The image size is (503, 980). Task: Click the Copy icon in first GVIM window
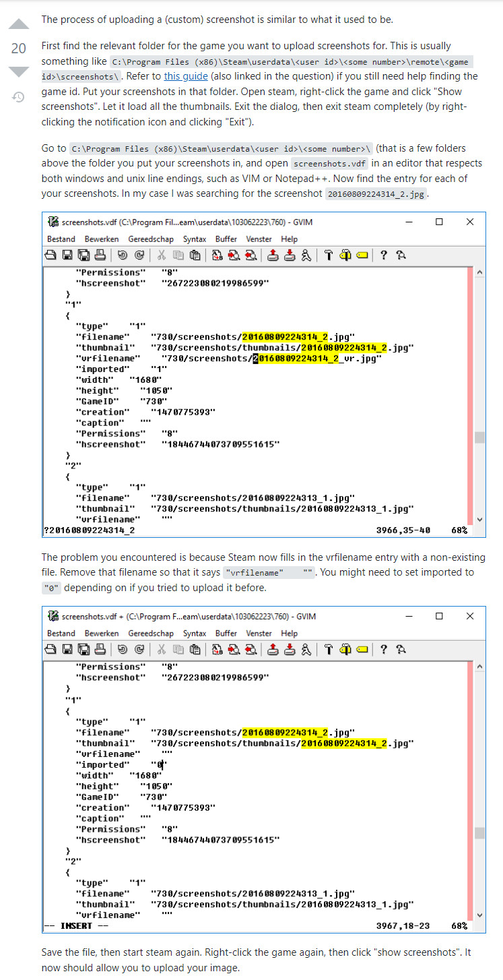click(178, 255)
